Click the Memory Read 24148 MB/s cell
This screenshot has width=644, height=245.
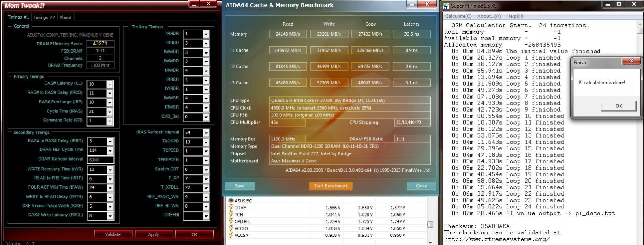pos(288,34)
